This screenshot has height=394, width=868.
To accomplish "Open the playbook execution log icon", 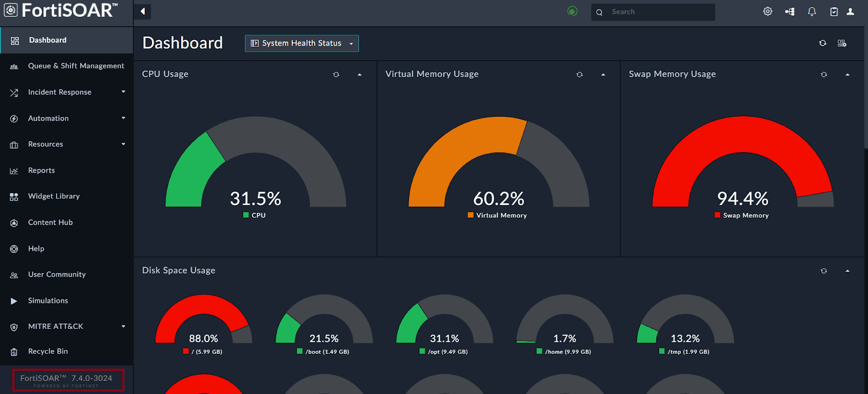I will click(x=790, y=11).
